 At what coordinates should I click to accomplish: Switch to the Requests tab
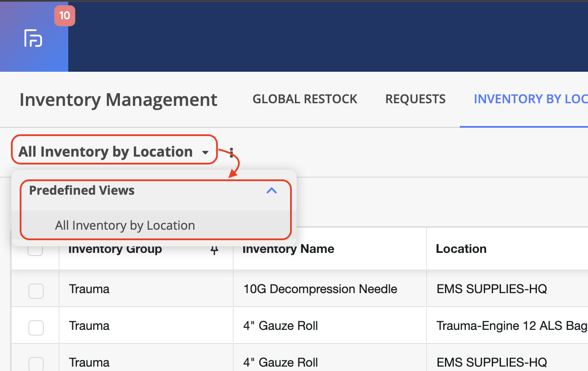(415, 99)
